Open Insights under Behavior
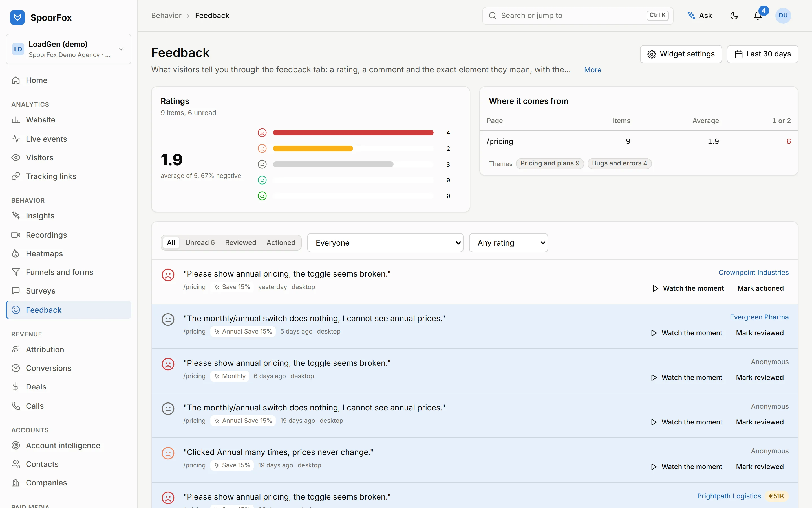 [69, 216]
